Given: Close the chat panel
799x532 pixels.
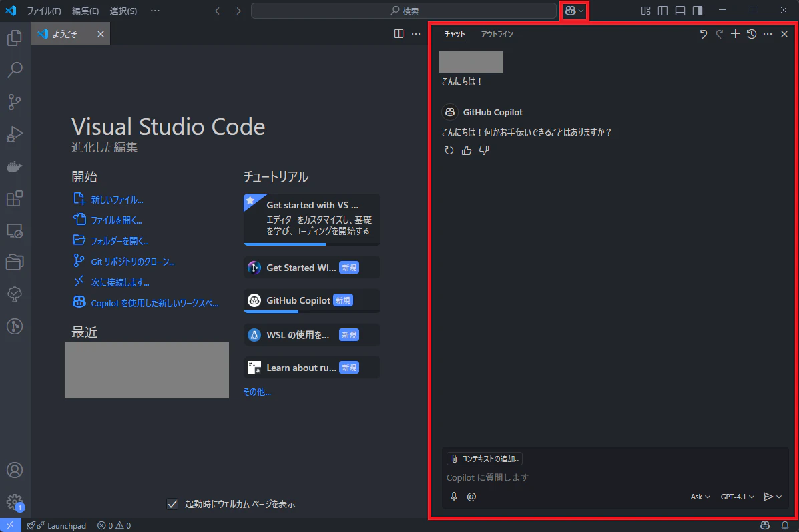Looking at the screenshot, I should pyautogui.click(x=784, y=34).
